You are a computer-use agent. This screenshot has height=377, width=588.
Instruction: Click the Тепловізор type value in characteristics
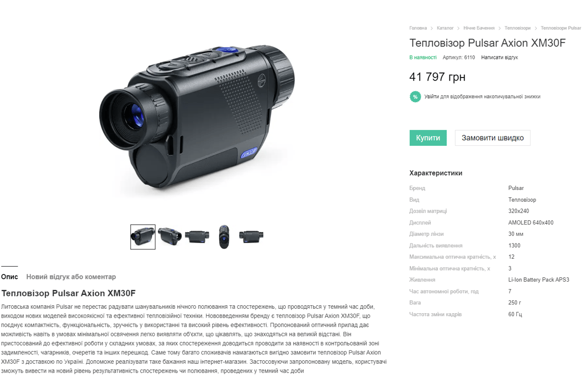(522, 200)
